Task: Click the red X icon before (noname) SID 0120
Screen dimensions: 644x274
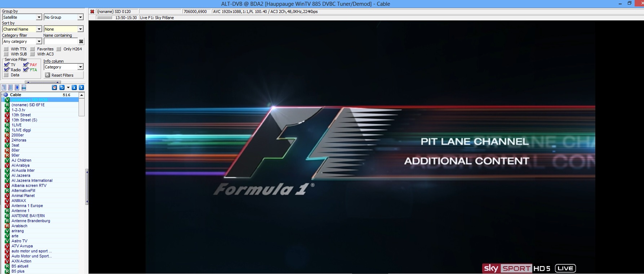Action: point(92,12)
